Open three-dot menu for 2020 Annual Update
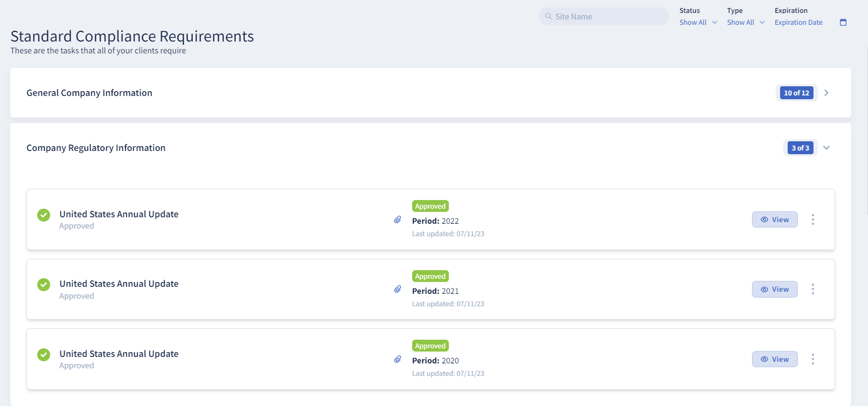 tap(812, 359)
